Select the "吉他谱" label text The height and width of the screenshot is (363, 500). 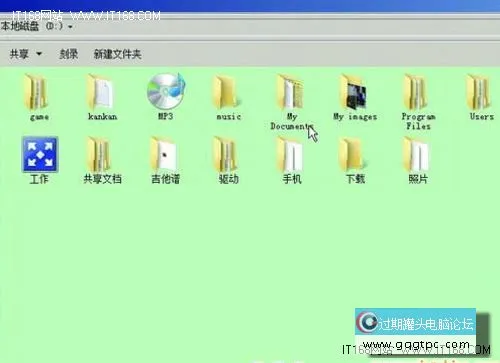pos(165,179)
